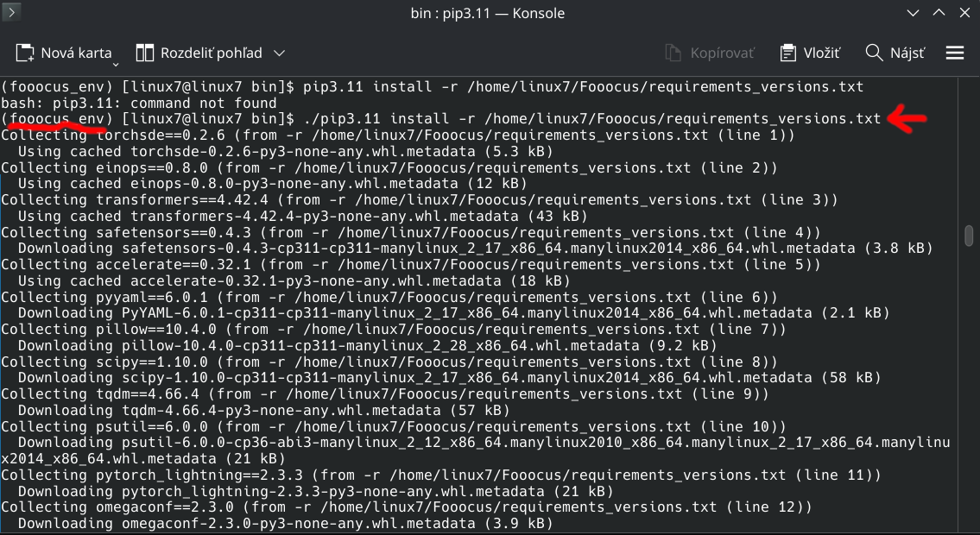Open the chevron dropdown next to Rozdeliť pohľad
Image resolution: width=980 pixels, height=535 pixels.
coord(280,53)
